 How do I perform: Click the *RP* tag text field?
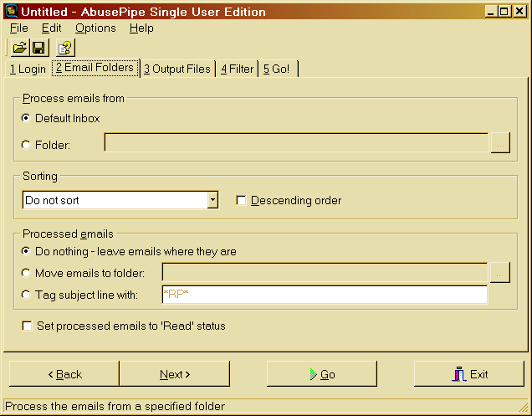325,295
